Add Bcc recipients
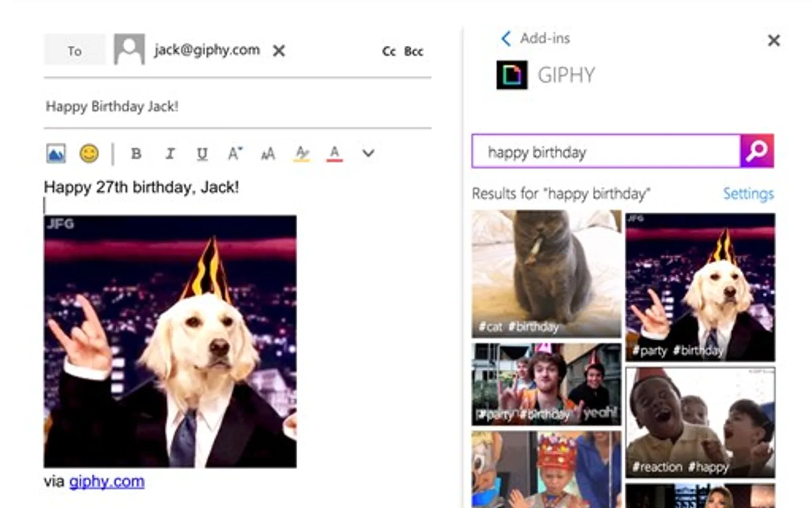 414,51
